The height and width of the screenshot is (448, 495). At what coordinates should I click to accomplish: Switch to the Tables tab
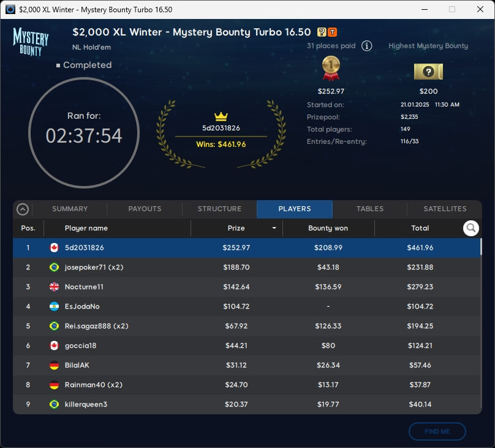click(x=369, y=209)
